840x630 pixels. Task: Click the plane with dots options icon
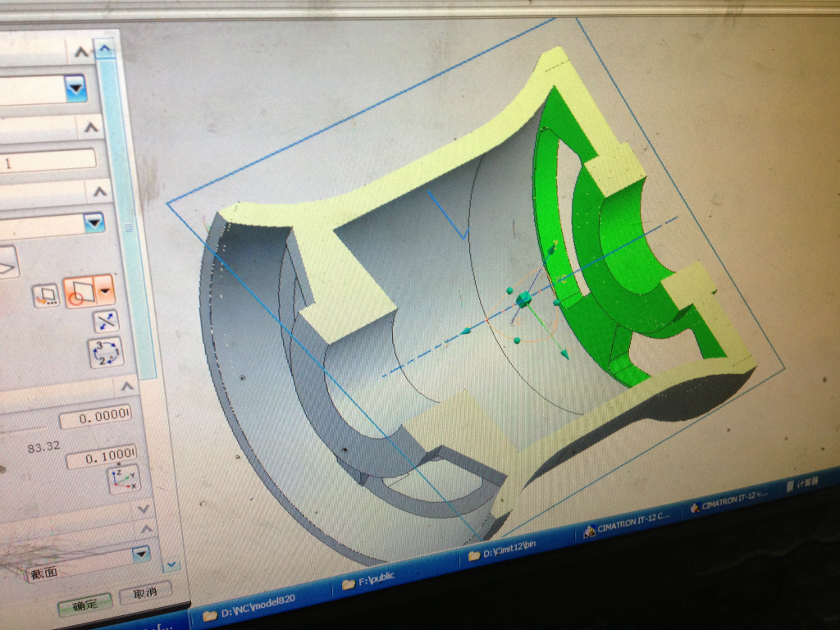tap(47, 295)
